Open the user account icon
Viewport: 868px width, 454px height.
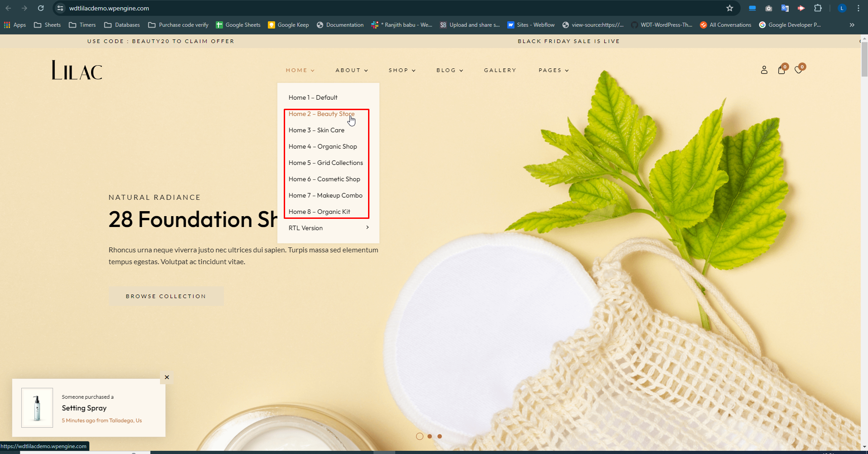click(764, 70)
